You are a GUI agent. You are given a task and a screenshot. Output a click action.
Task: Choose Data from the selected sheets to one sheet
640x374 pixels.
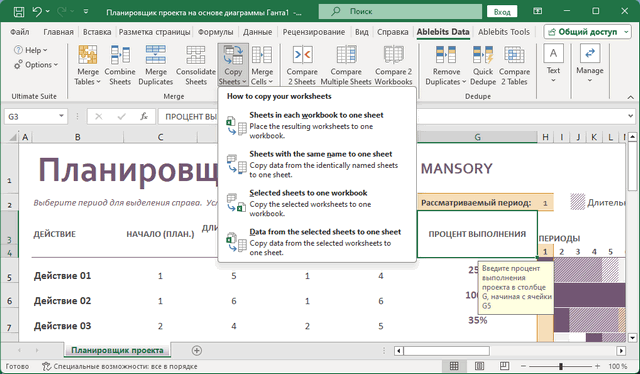[317, 242]
